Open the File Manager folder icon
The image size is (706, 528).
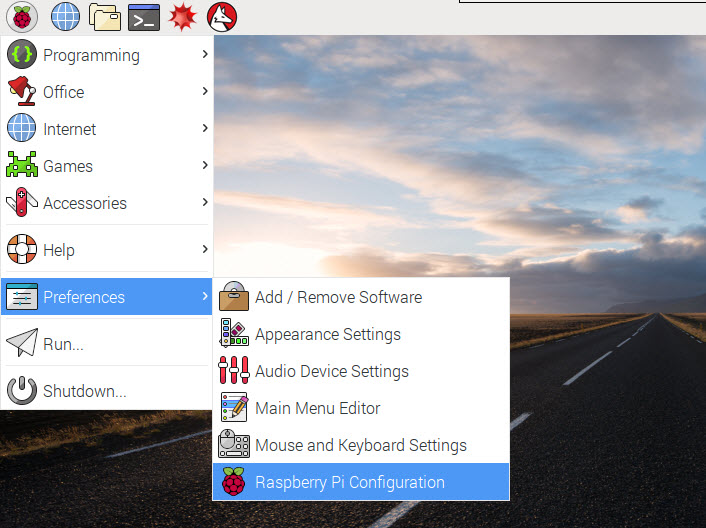[105, 17]
